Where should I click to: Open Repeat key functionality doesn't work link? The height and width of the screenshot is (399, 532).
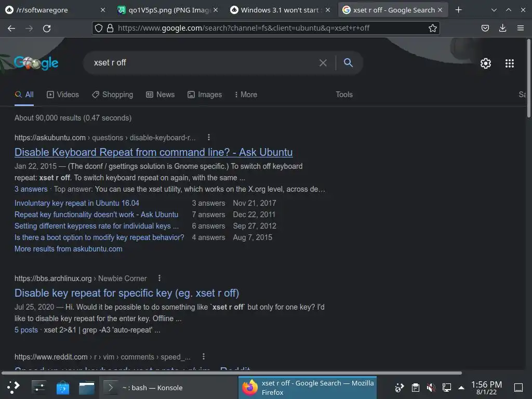click(x=96, y=215)
